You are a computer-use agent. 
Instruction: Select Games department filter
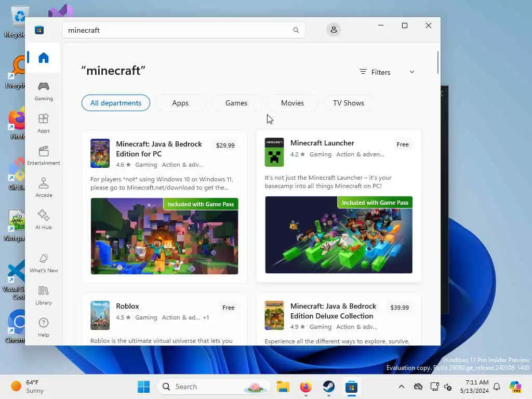[236, 103]
